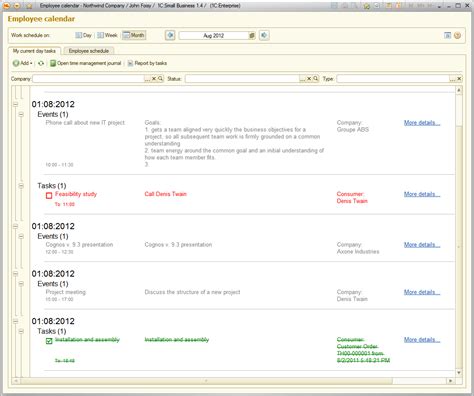Open time management journal

click(86, 63)
